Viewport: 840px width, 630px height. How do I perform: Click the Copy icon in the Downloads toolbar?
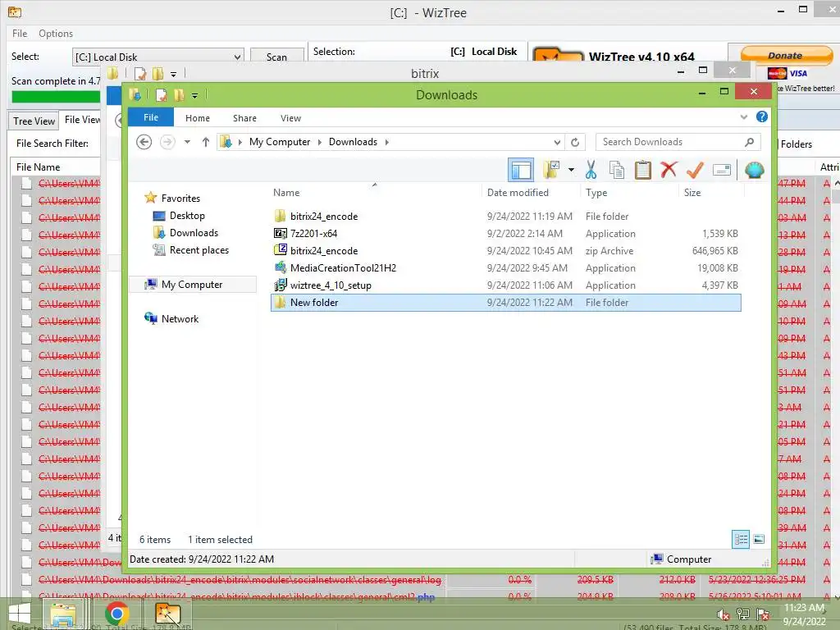(x=617, y=170)
